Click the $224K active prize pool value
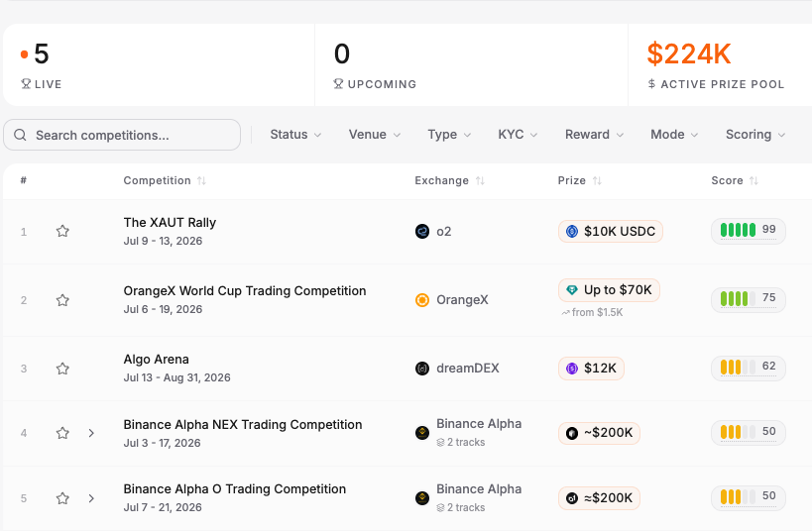 (689, 53)
